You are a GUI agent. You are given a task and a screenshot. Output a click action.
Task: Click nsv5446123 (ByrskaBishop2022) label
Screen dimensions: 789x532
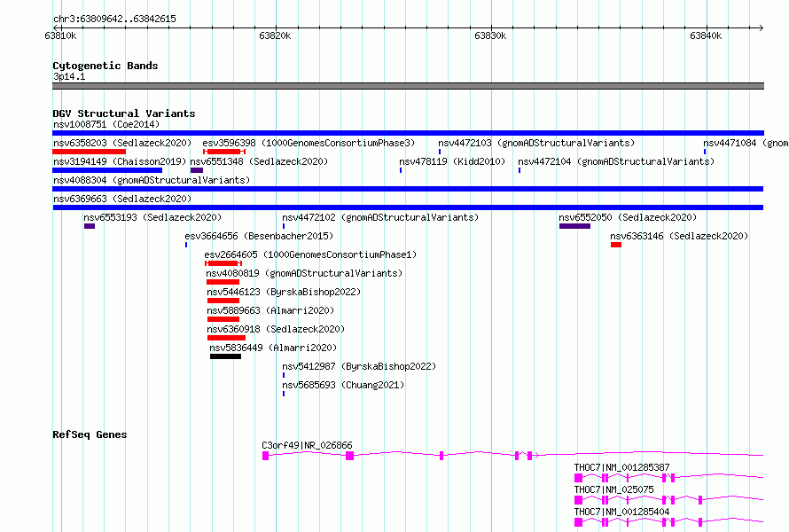click(x=284, y=292)
